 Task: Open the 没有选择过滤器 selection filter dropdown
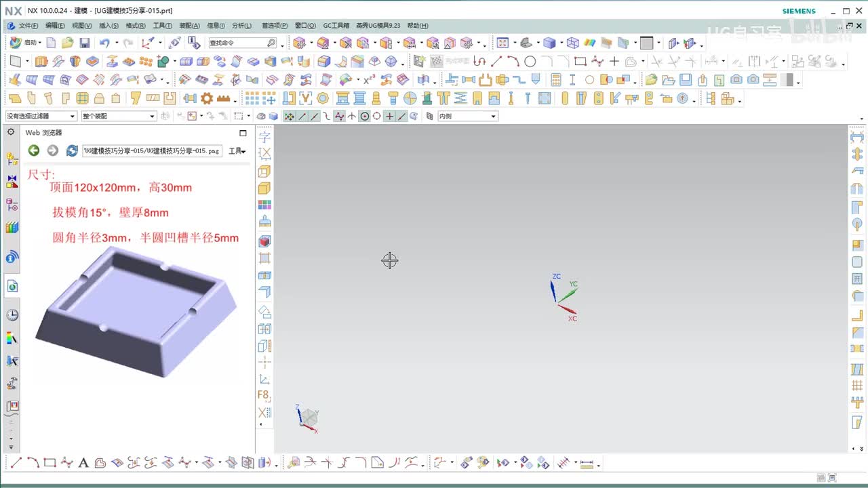[41, 116]
